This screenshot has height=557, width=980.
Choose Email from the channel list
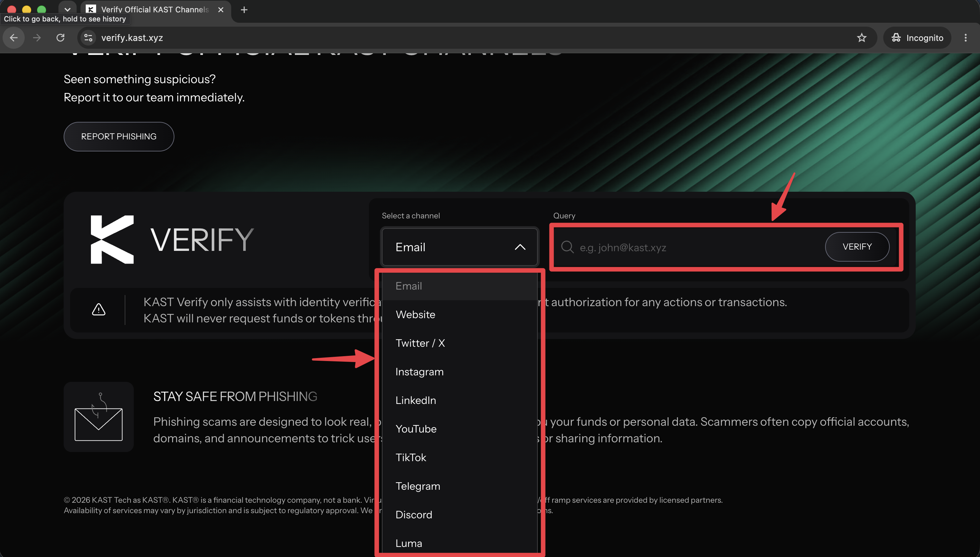[x=460, y=286]
